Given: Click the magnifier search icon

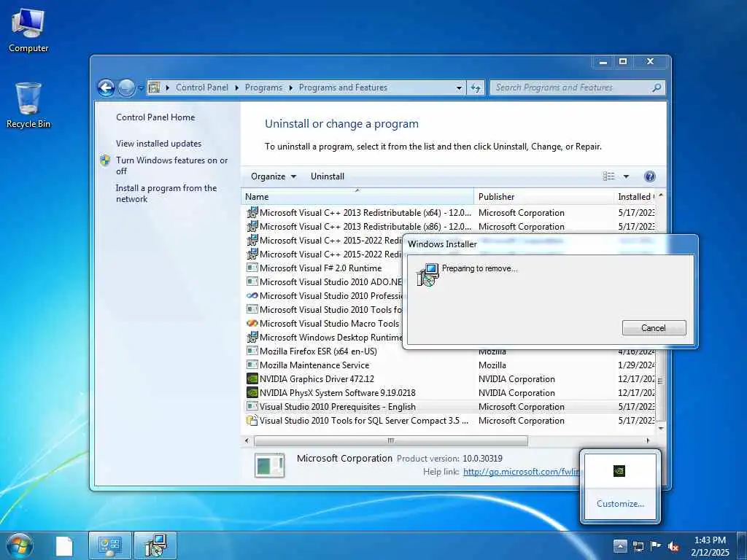Looking at the screenshot, I should (x=657, y=87).
